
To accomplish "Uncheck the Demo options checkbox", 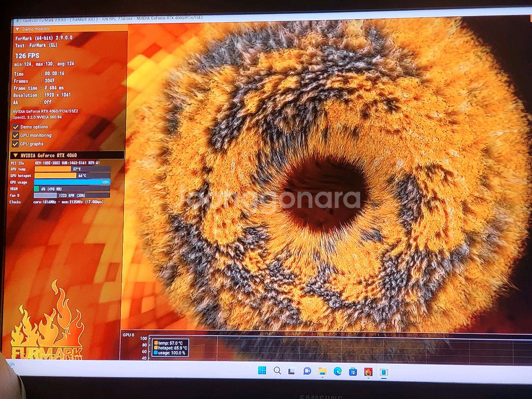I will point(15,127).
